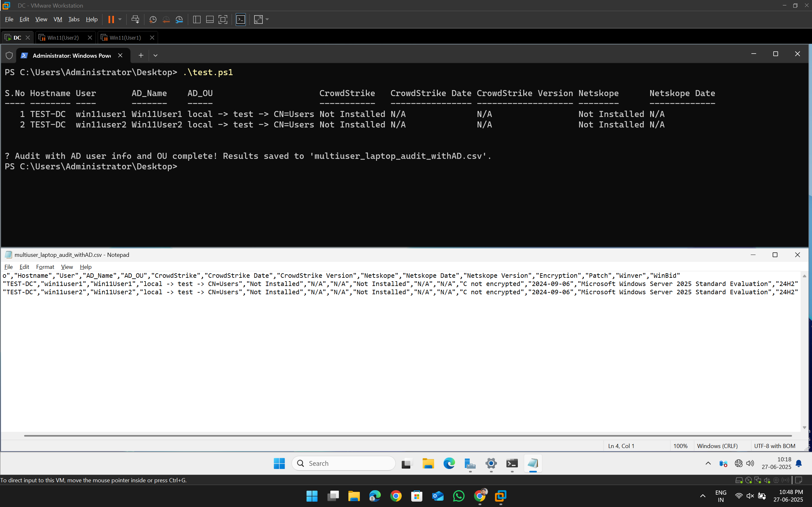Enter full screen mode
The width and height of the screenshot is (812, 507).
[223, 19]
